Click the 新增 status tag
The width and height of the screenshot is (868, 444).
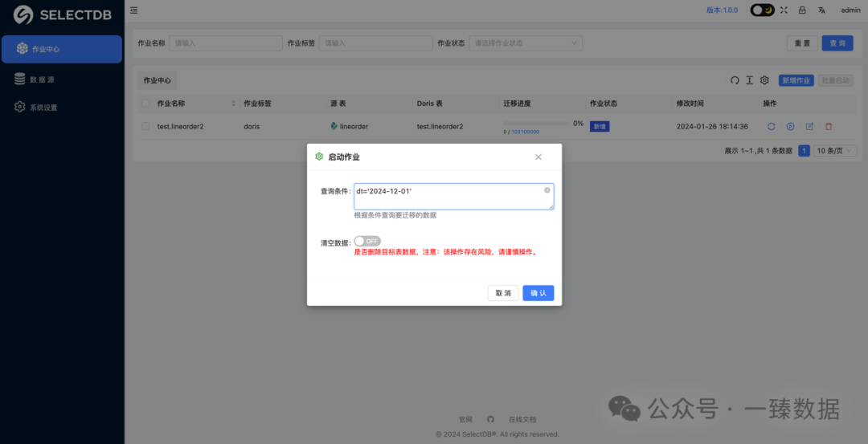[x=600, y=127]
